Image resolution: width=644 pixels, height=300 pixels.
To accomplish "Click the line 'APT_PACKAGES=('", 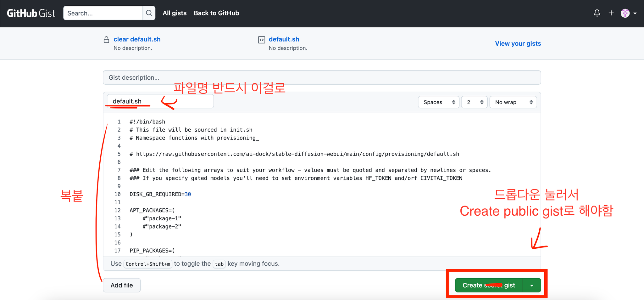I will pyautogui.click(x=152, y=210).
